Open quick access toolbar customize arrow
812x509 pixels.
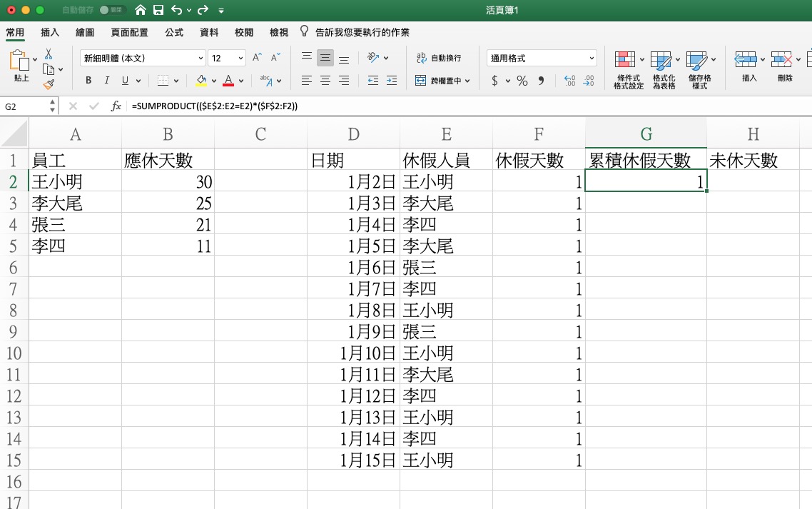coord(221,11)
